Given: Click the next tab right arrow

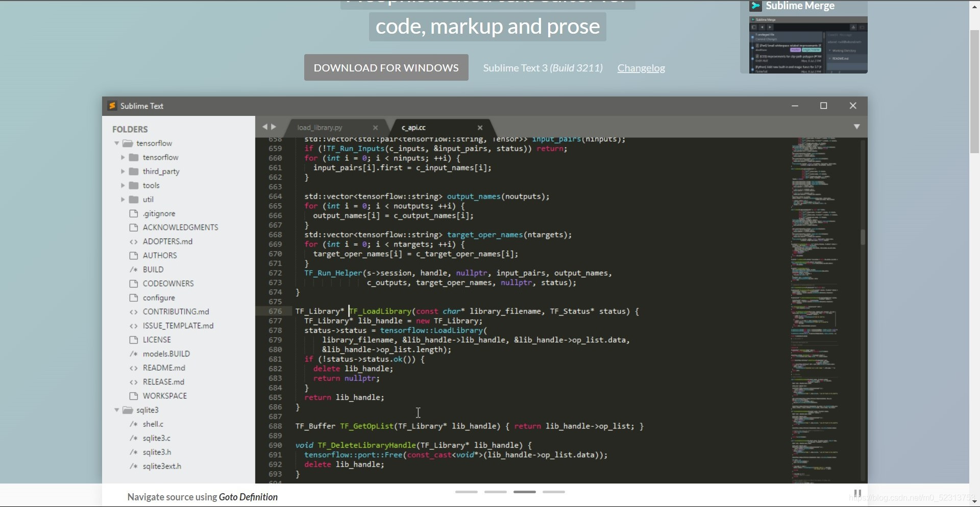Looking at the screenshot, I should point(274,127).
